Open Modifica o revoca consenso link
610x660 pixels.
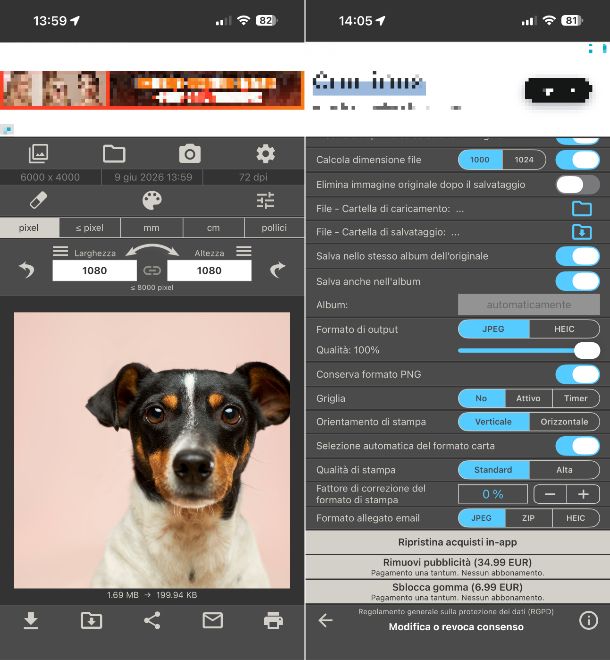point(456,627)
